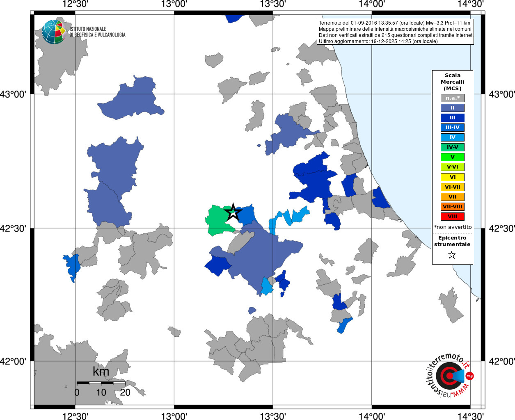
Task: Click the 'Epicentro strumentale' legend label
Action: (x=452, y=241)
